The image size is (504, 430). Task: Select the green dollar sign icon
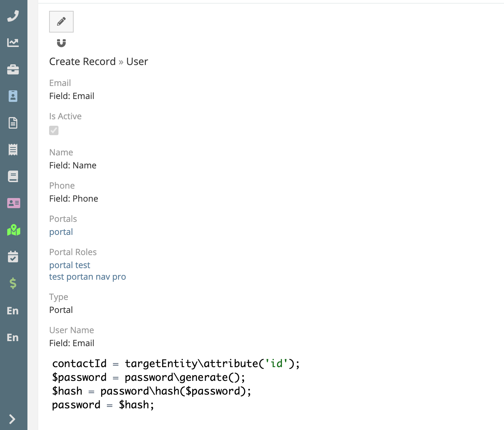point(13,283)
